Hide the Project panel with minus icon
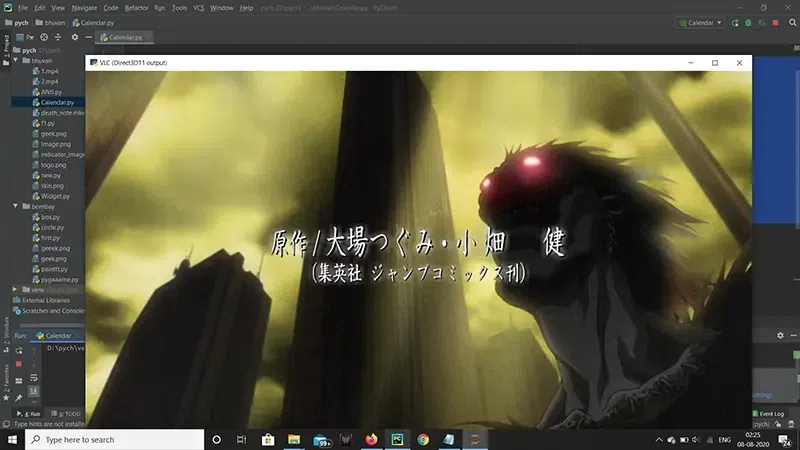This screenshot has height=450, width=800. coord(88,37)
